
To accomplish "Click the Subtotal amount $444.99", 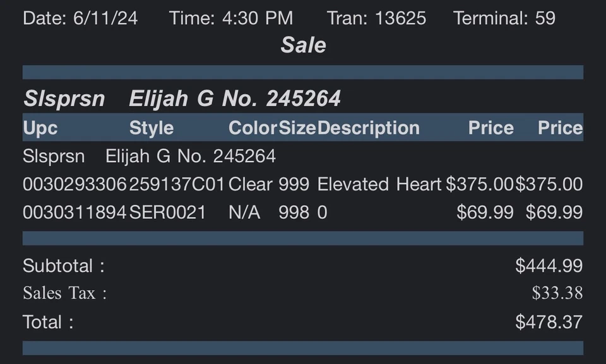I will coord(549,266).
